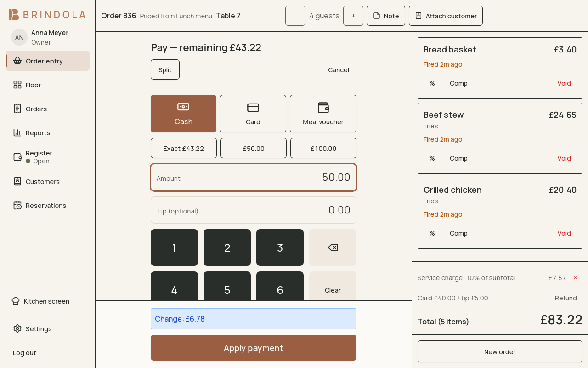Click the AN user avatar
This screenshot has width=588, height=368.
19,37
